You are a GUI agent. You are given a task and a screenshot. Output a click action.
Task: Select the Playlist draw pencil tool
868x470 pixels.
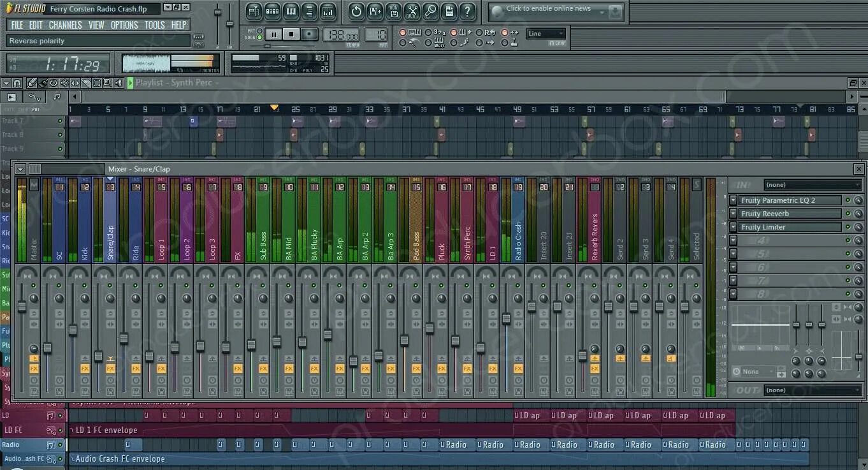click(x=31, y=83)
